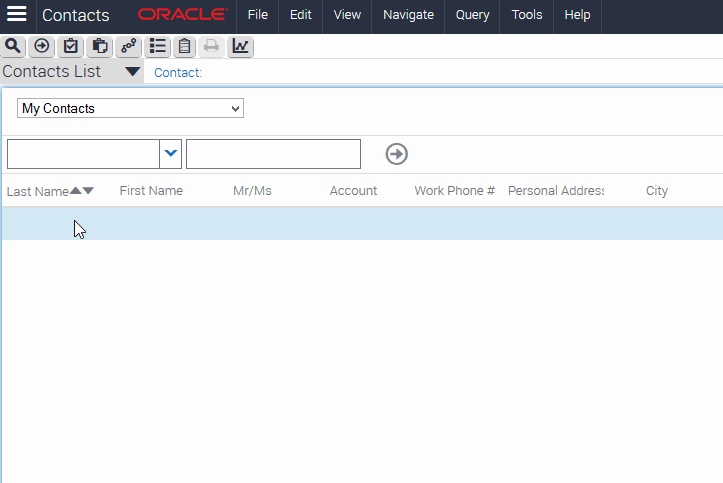Screen dimensions: 723x483
Task: Click the City column header
Action: point(657,191)
